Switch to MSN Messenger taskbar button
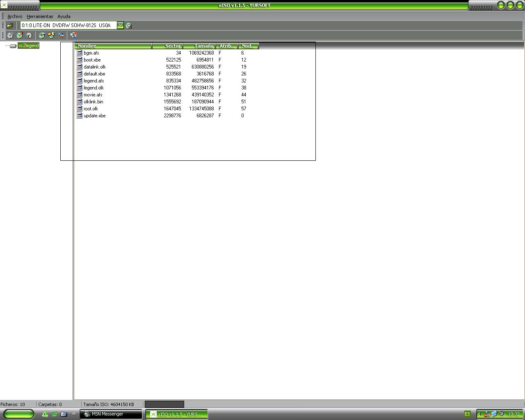This screenshot has height=420, width=525. 111,414
